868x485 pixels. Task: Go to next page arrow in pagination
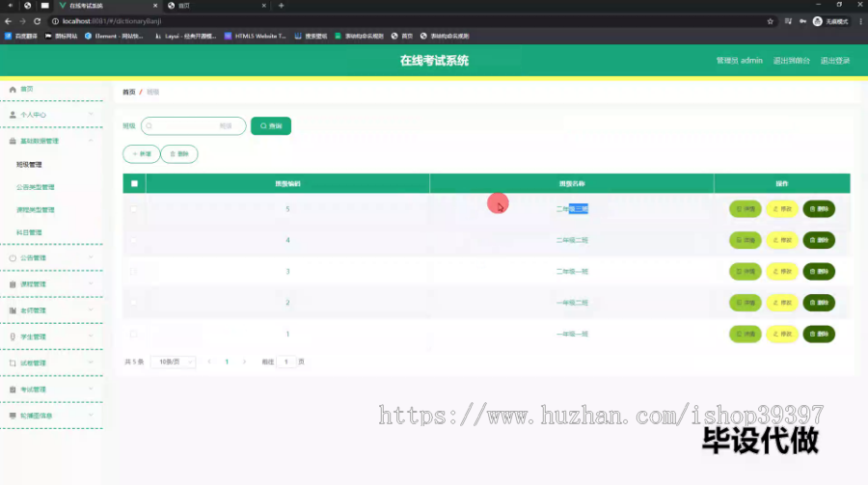(x=244, y=363)
